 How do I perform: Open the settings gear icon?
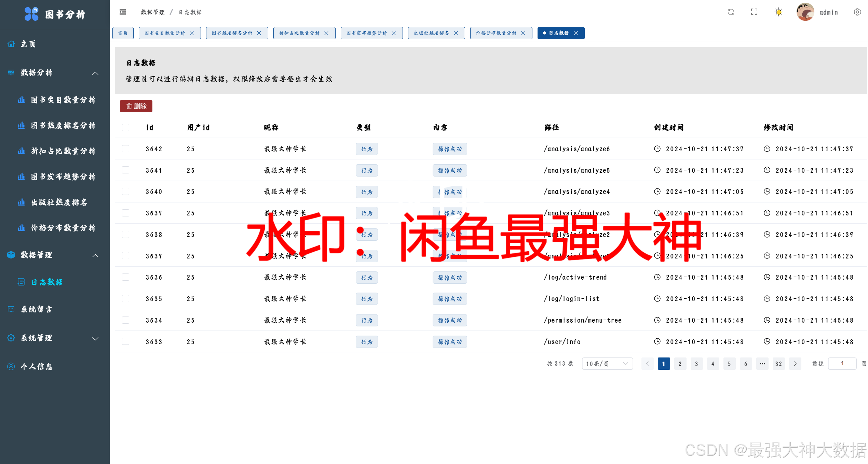[857, 12]
